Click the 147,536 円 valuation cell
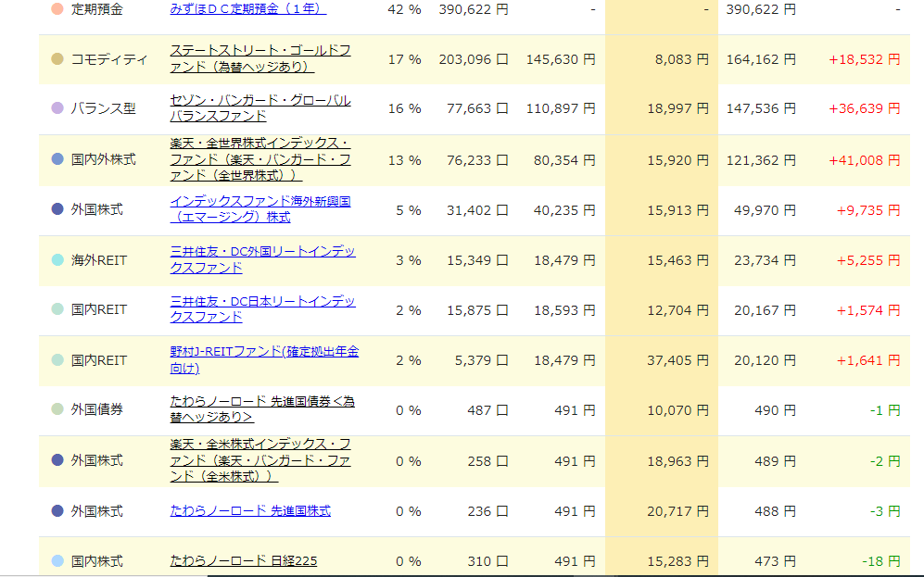This screenshot has height=577, width=924. pos(761,109)
